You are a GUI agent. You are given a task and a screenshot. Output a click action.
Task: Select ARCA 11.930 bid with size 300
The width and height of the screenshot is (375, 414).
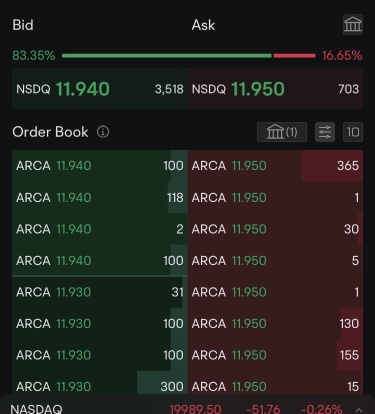(x=100, y=386)
